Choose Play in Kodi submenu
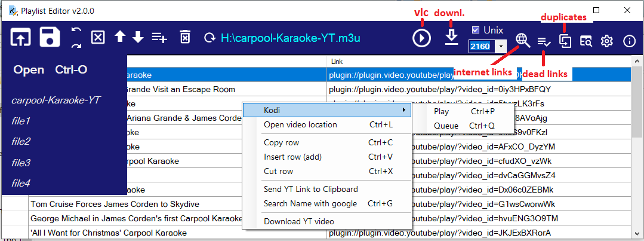The width and height of the screenshot is (644, 241). (x=464, y=111)
